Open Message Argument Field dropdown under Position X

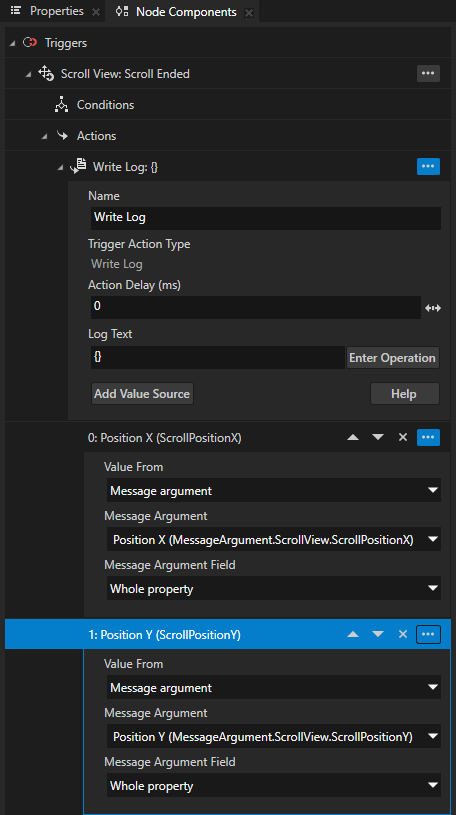273,589
